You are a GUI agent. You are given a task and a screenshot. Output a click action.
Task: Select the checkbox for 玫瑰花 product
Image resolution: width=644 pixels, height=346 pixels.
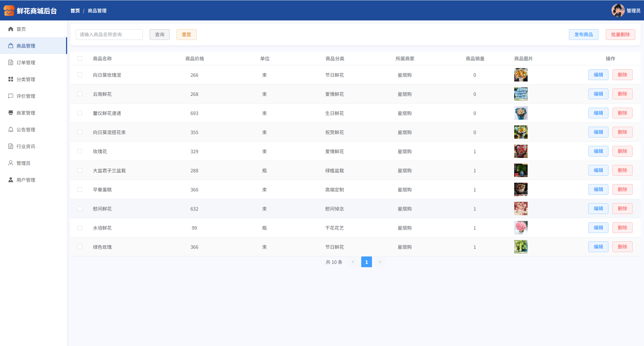pos(80,152)
